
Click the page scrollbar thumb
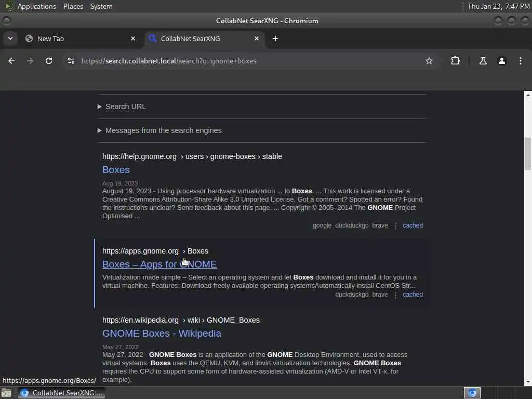[528, 153]
